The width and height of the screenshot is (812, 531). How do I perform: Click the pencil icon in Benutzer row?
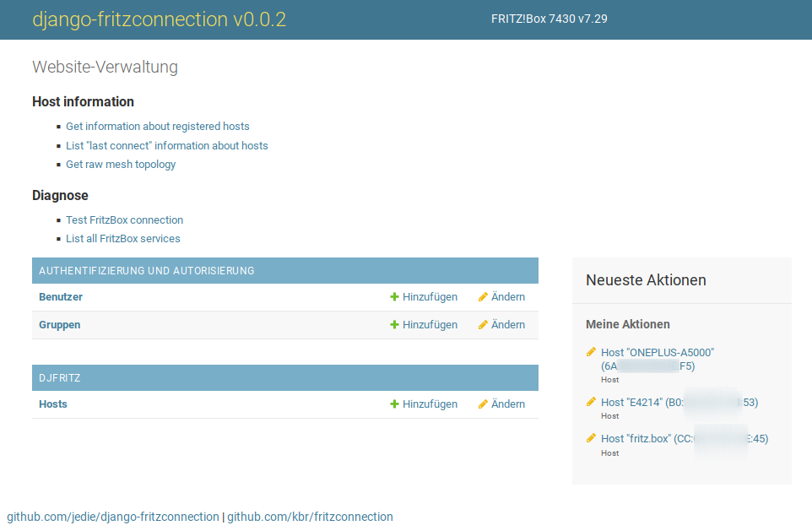pyautogui.click(x=483, y=297)
